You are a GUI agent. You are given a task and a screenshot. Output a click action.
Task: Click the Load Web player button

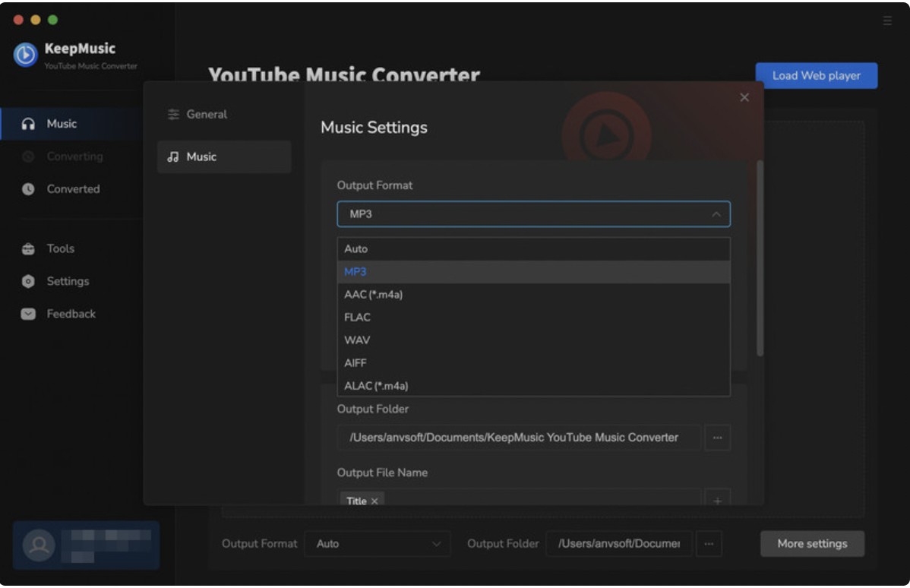816,76
